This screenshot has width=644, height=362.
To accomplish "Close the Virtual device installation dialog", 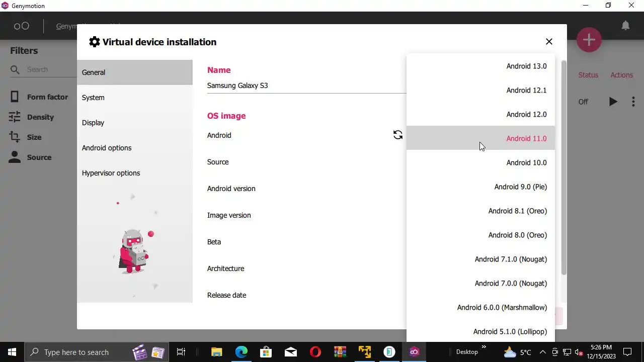I will click(x=549, y=42).
